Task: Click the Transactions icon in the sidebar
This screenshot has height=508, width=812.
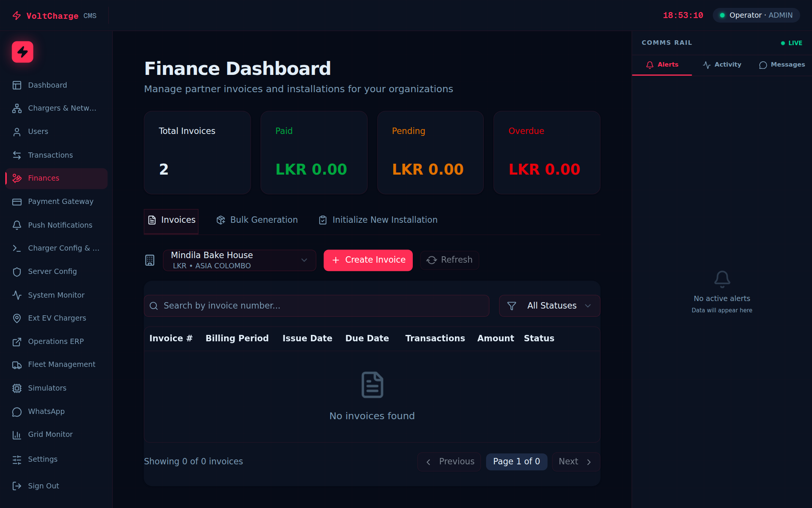Action: click(x=17, y=155)
